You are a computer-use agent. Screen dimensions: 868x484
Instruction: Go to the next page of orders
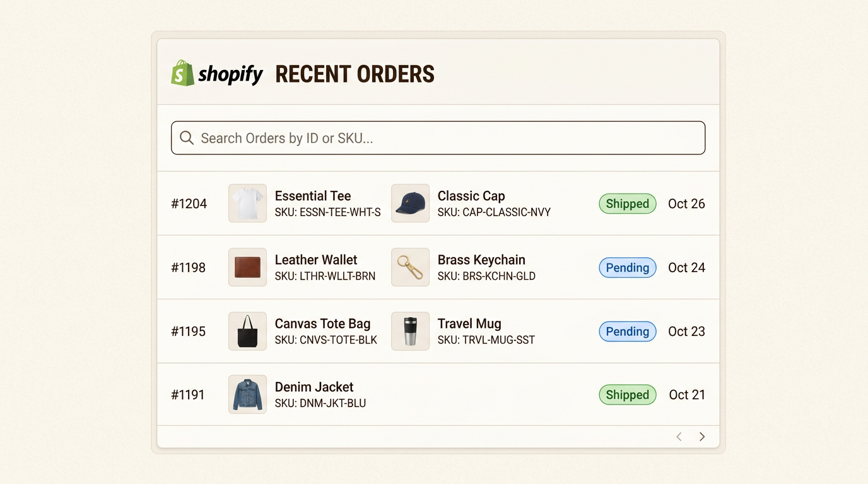[x=702, y=437]
